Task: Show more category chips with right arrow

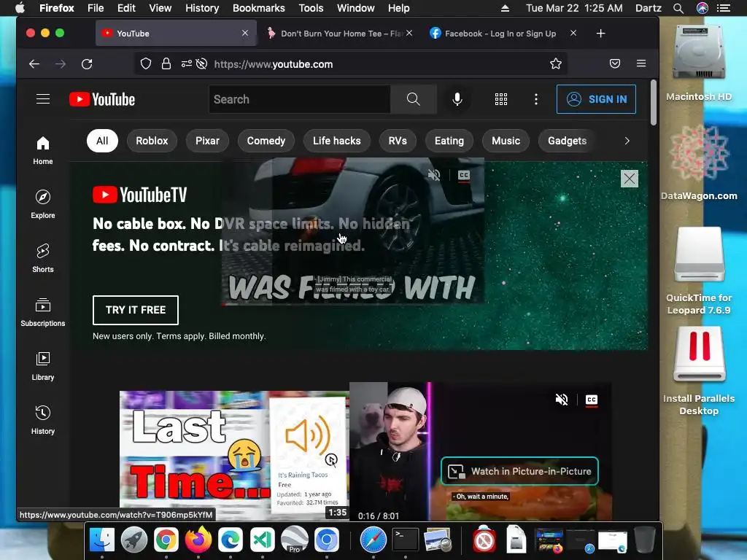Action: click(627, 141)
